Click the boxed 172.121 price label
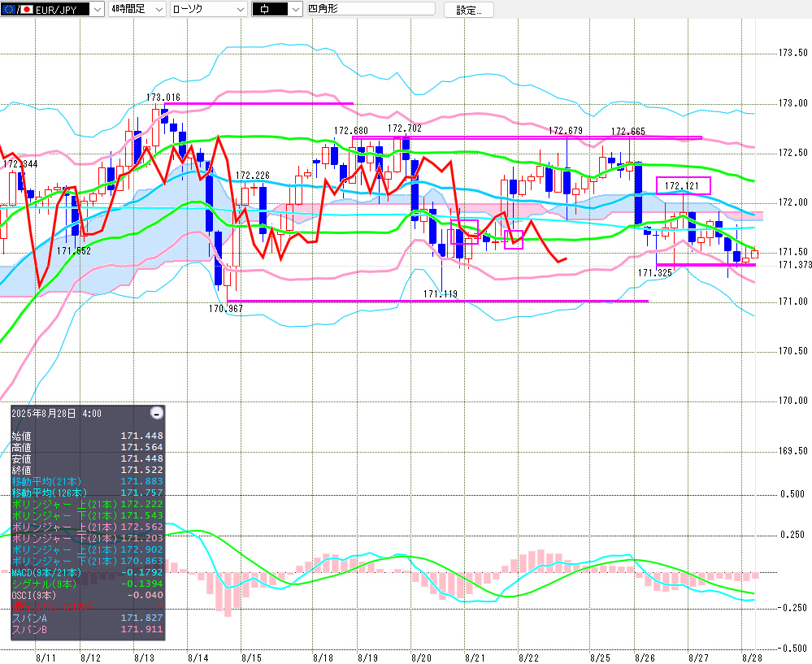This screenshot has width=812, height=664. pos(683,186)
